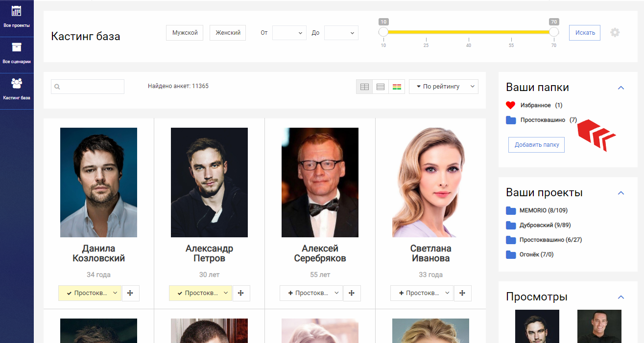Screen dimensions: 644x343
Task: Open Огонёк (7/0) project
Action: click(x=536, y=254)
